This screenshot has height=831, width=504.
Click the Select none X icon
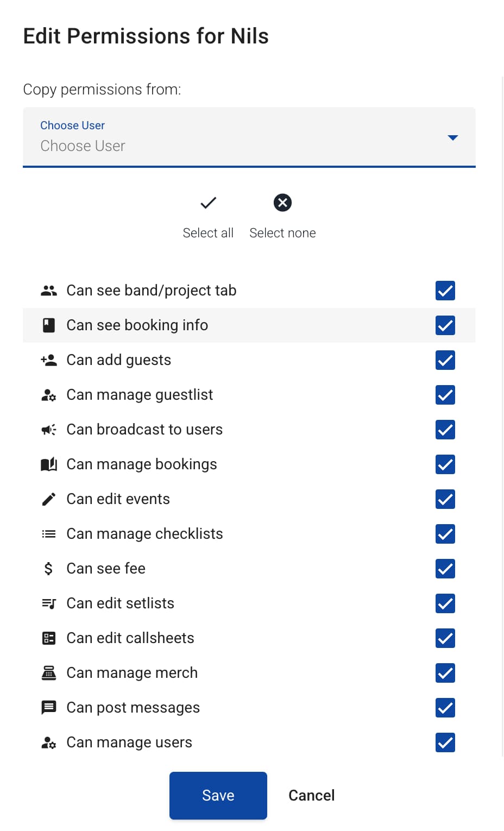click(282, 203)
